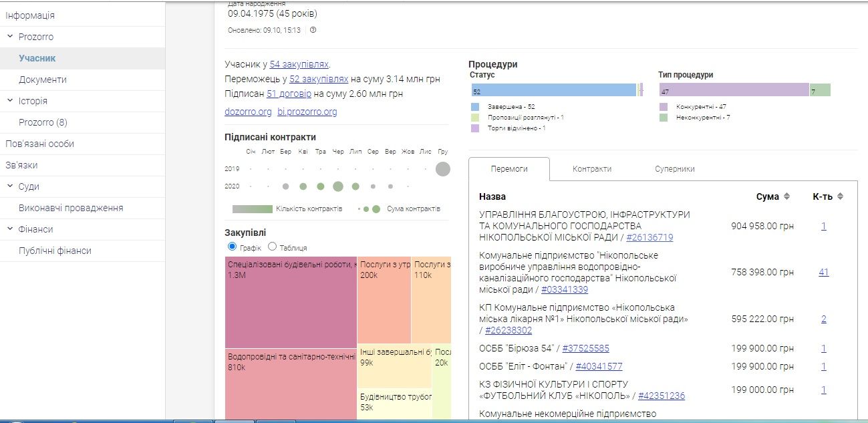Open the Документи sidebar item
This screenshot has width=868, height=423.
point(43,80)
